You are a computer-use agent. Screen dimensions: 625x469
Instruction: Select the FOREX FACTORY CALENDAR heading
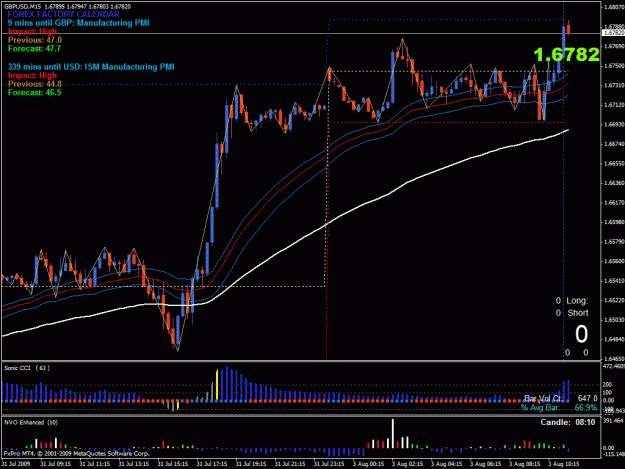click(x=63, y=14)
